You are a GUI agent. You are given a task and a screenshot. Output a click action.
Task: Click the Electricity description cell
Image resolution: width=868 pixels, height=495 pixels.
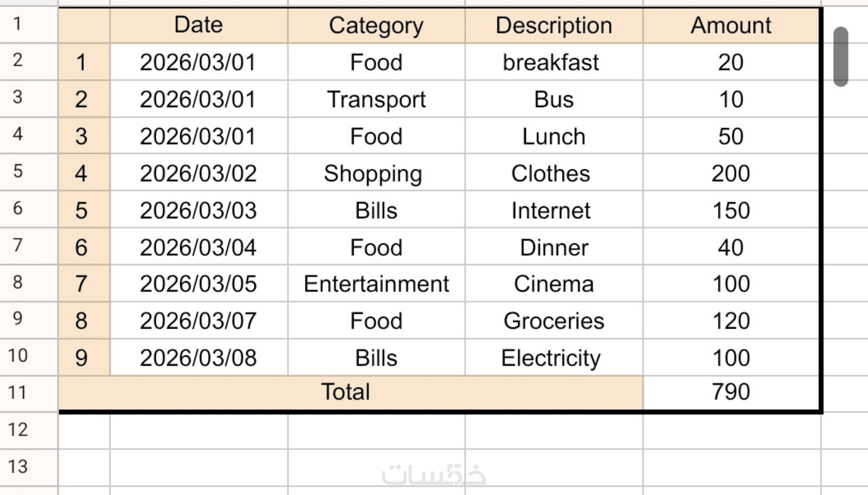[x=551, y=358]
